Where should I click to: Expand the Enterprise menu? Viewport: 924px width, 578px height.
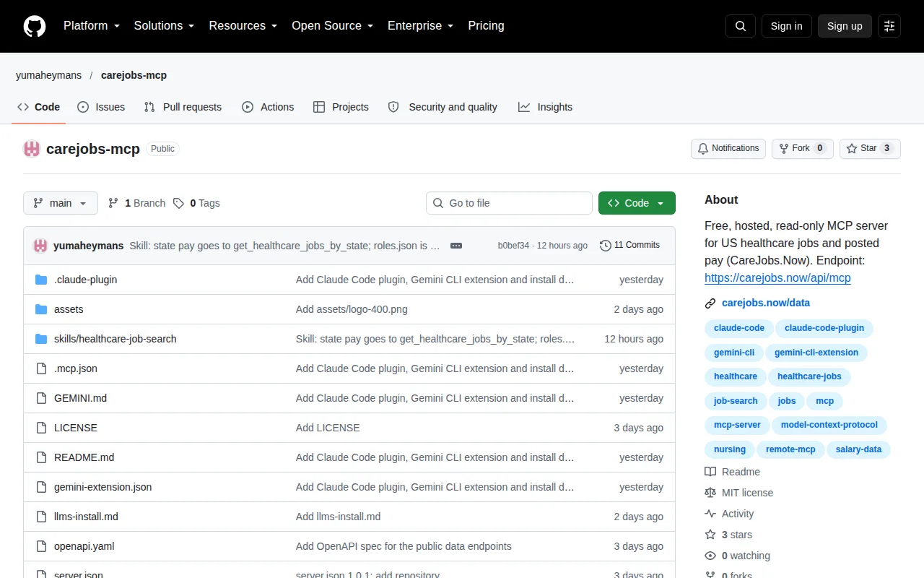click(420, 26)
